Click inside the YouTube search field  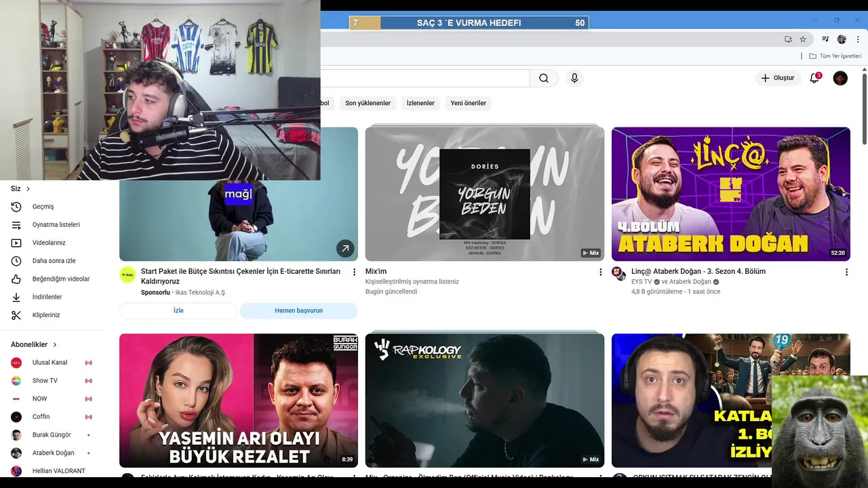pos(425,78)
